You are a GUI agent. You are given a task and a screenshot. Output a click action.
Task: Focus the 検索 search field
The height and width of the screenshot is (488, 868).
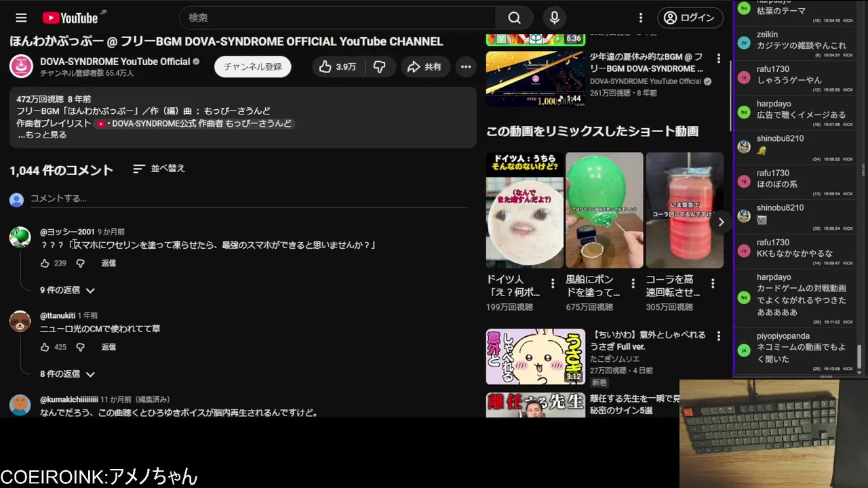338,18
